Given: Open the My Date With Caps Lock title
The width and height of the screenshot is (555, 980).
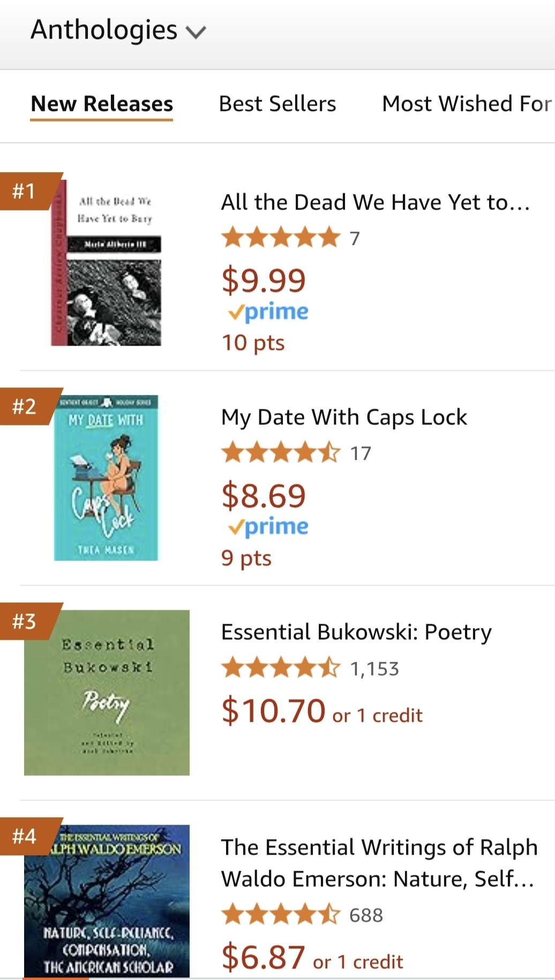Looking at the screenshot, I should [344, 417].
